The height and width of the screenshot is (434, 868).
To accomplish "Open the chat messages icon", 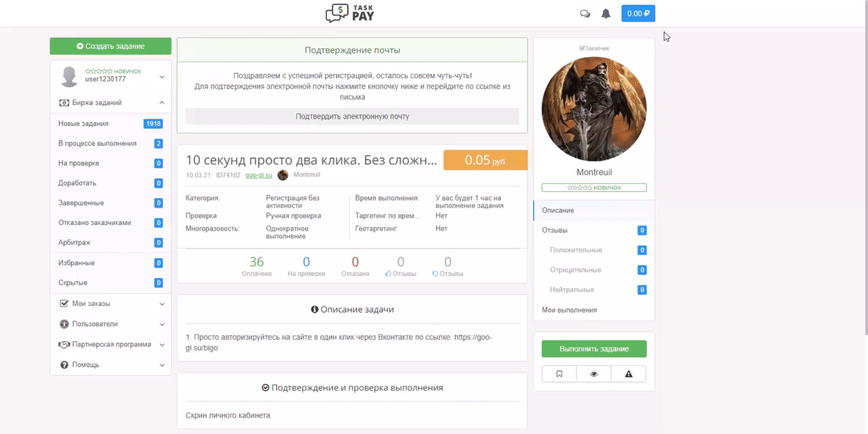I will click(585, 14).
